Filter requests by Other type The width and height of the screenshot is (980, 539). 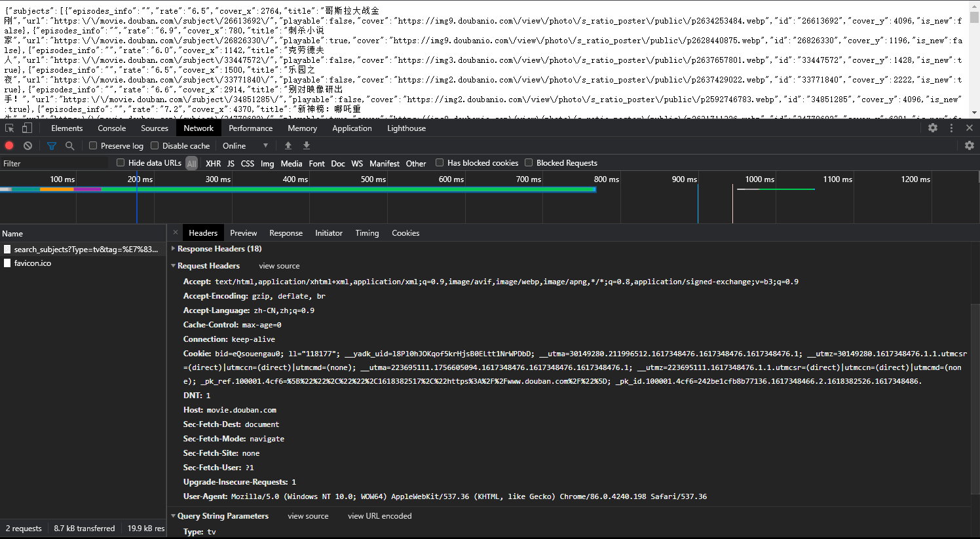416,163
